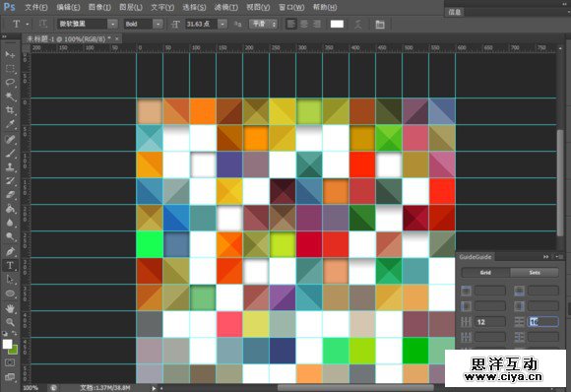
Task: Collapse the GuideGuide panel with double arrows
Action: point(545,257)
